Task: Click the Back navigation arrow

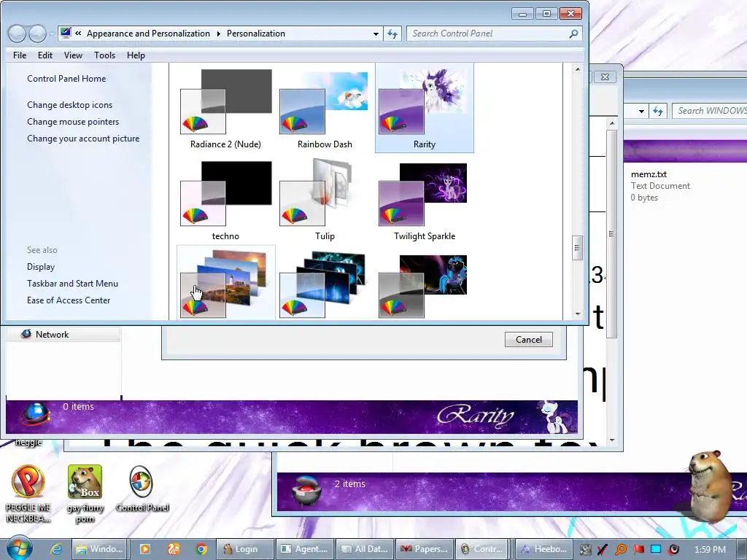Action: (x=18, y=34)
